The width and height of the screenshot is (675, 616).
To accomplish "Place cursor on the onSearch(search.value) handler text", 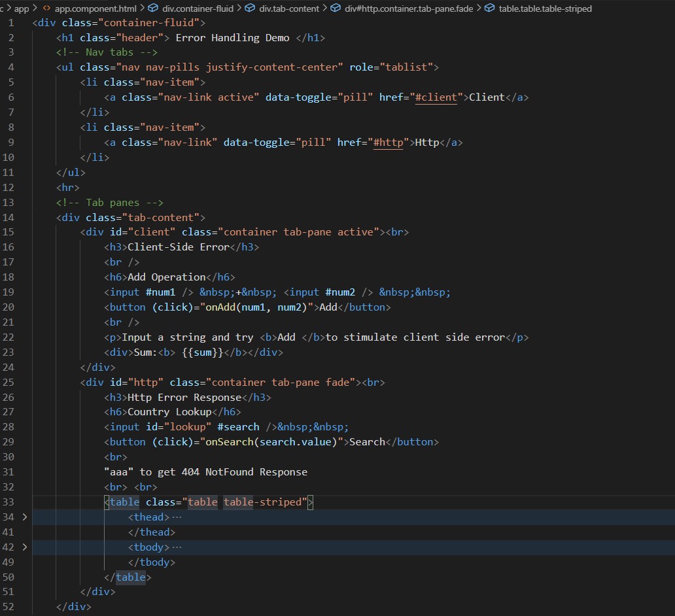I will tap(273, 442).
